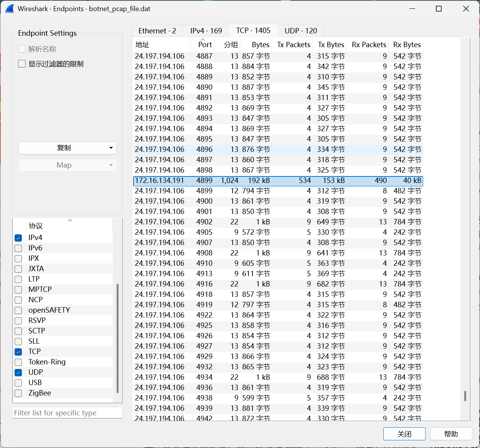This screenshot has width=480, height=448.
Task: Click the JXTA protocol label
Action: 36,269
